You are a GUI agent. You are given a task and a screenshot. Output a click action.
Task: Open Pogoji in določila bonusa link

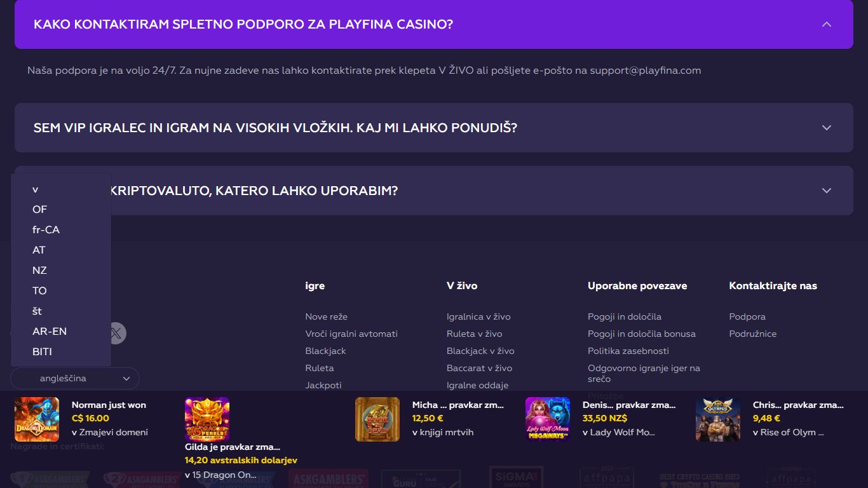pyautogui.click(x=642, y=334)
